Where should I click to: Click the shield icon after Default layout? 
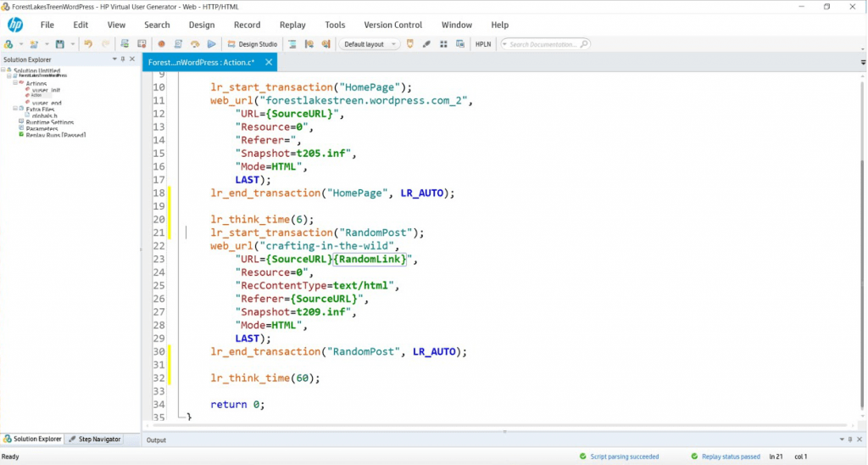(410, 44)
